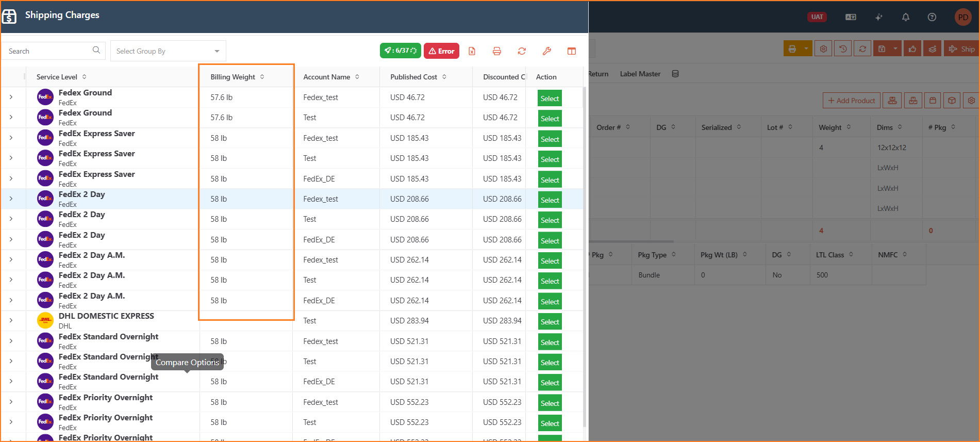The height and width of the screenshot is (442, 980).
Task: Click the print icon in Shipping Charges
Action: [x=497, y=51]
